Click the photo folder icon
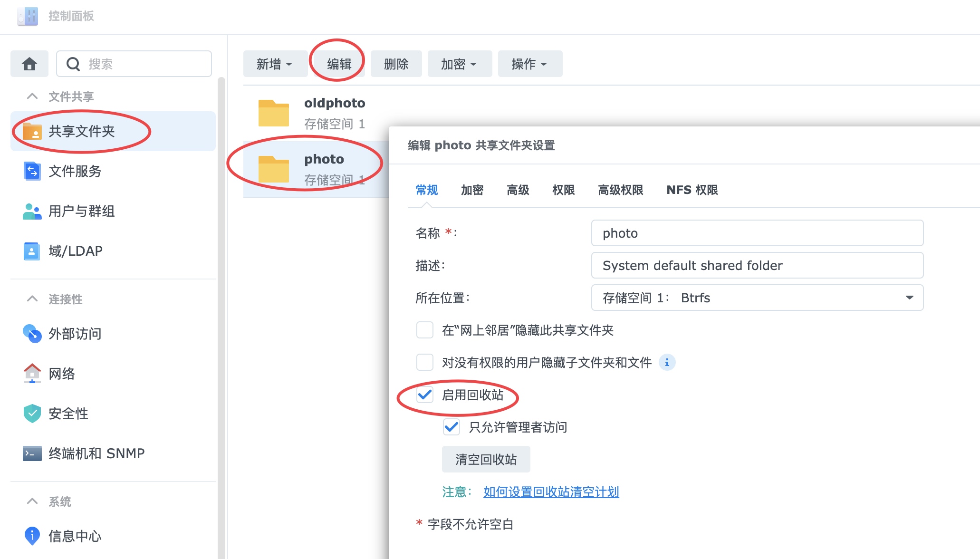This screenshot has height=559, width=980. click(274, 169)
